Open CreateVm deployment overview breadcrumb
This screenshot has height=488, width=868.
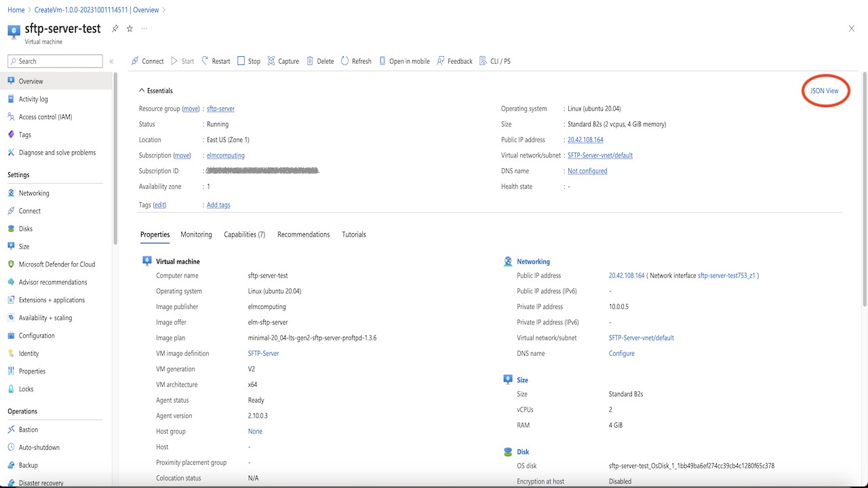click(96, 10)
